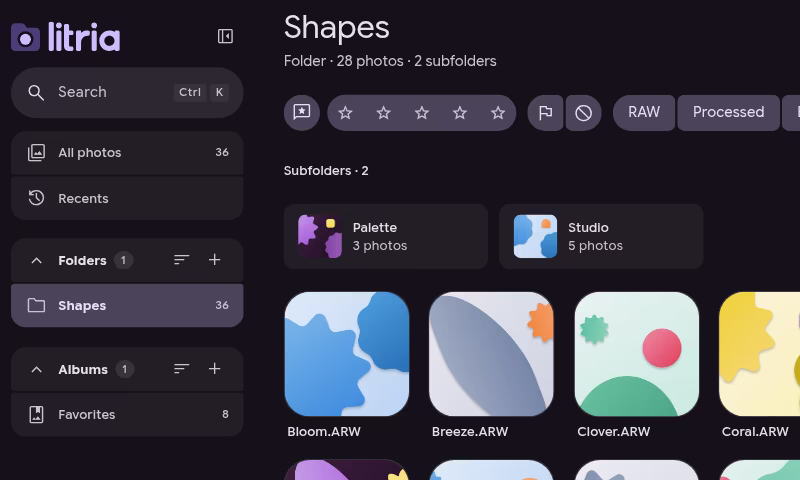The height and width of the screenshot is (480, 800).
Task: Collapse the sidebar panel
Action: 225,36
